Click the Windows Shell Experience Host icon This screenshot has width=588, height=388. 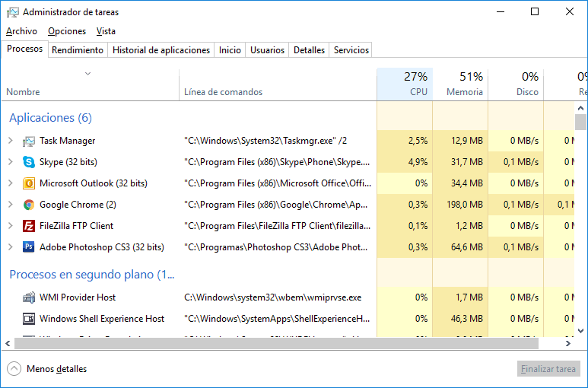29,319
